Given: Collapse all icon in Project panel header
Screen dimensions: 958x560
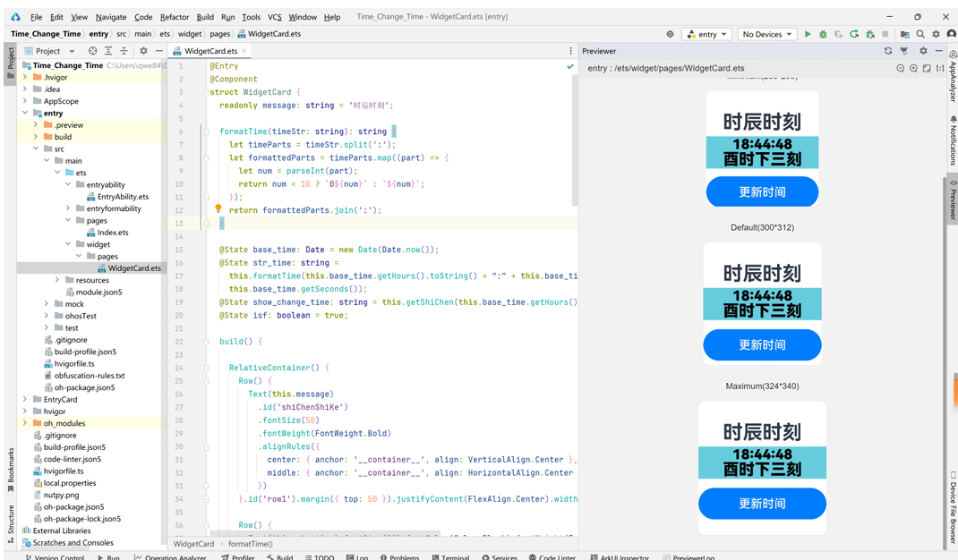Looking at the screenshot, I should click(124, 51).
